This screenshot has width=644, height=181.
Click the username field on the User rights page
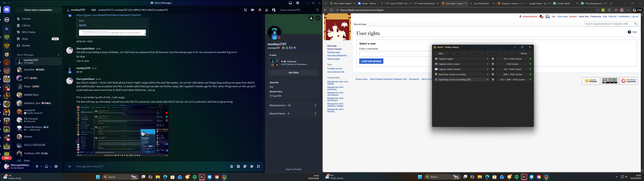coord(395,54)
